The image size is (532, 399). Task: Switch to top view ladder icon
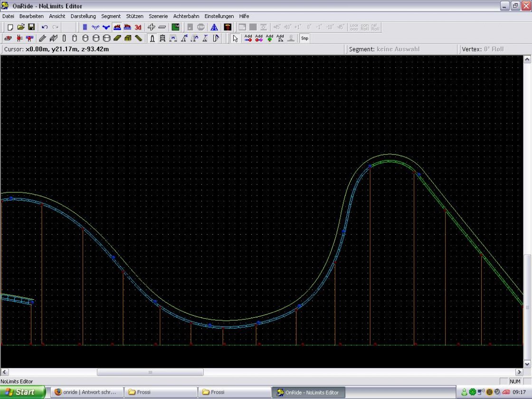(85, 27)
